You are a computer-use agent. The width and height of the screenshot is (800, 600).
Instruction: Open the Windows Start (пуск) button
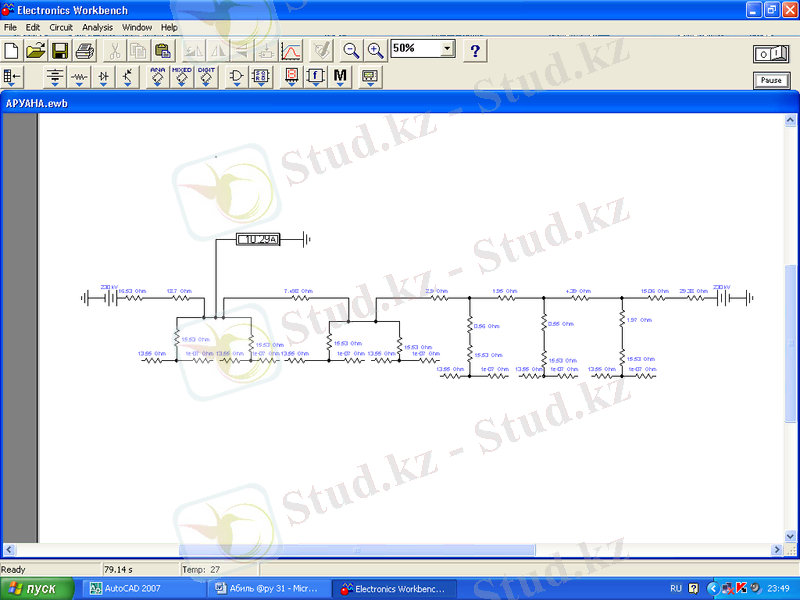click(37, 589)
